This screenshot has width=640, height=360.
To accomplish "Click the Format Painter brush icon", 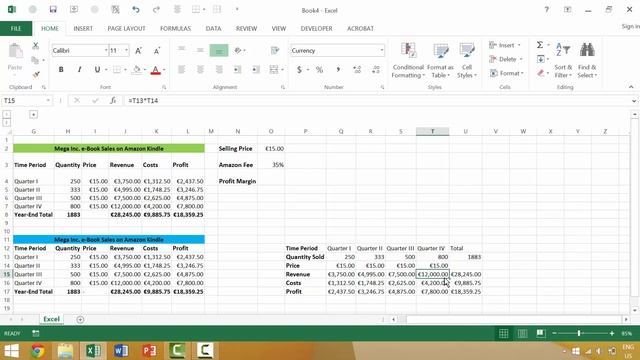I will point(36,74).
